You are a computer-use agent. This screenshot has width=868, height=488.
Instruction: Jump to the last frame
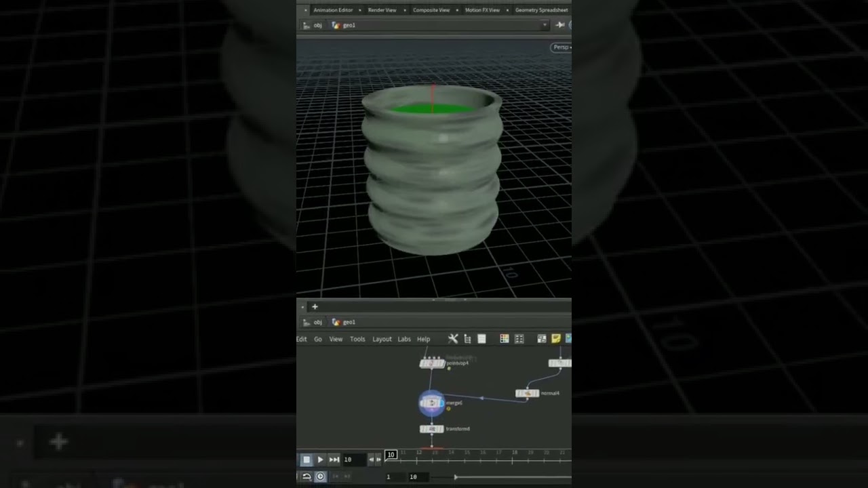tap(334, 460)
